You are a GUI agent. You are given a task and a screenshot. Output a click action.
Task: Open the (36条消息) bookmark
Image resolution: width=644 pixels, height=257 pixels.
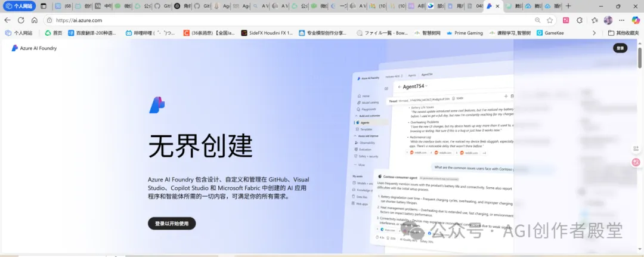[209, 33]
